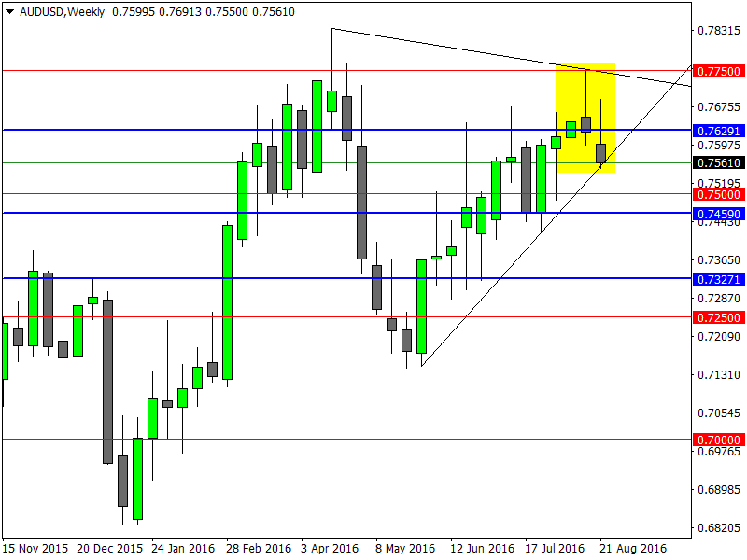Click the 17 Jul 2016 date label

click(555, 549)
